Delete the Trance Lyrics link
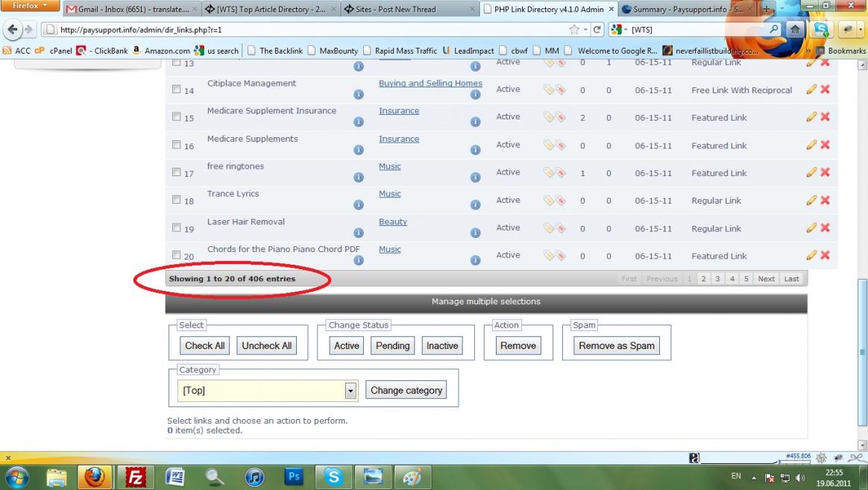 tap(825, 200)
